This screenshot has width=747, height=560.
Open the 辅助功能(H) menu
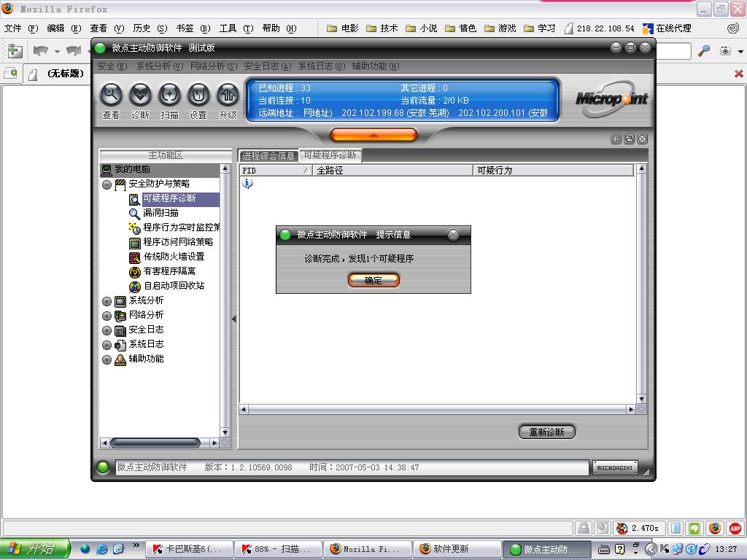click(376, 66)
